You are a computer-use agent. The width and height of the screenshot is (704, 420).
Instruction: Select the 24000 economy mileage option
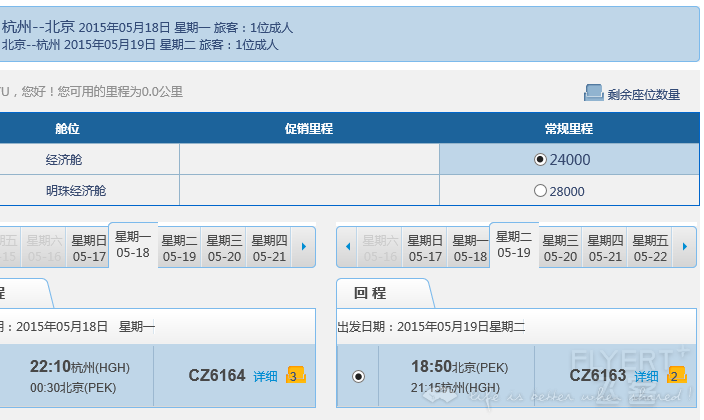(540, 159)
